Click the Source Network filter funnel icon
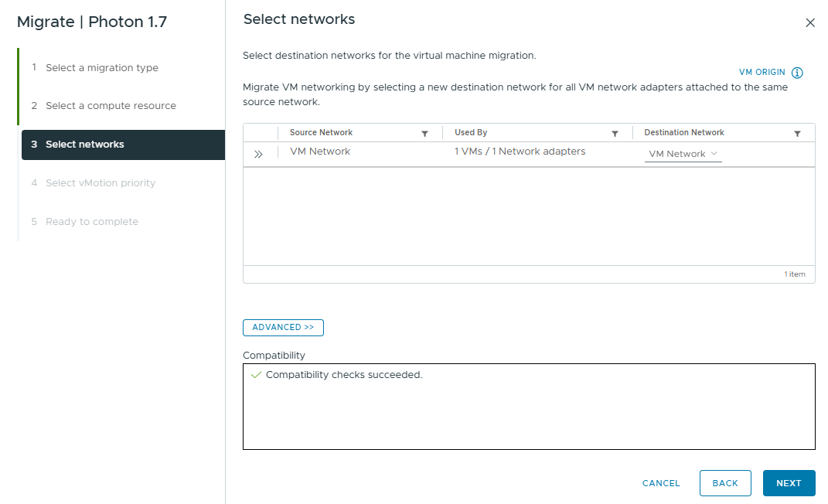This screenshot has height=504, width=828. click(424, 132)
